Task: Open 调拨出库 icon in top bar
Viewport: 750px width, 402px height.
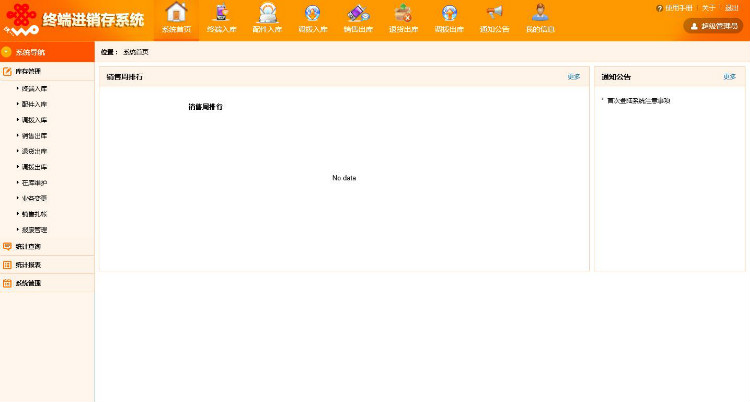Action: pyautogui.click(x=449, y=13)
